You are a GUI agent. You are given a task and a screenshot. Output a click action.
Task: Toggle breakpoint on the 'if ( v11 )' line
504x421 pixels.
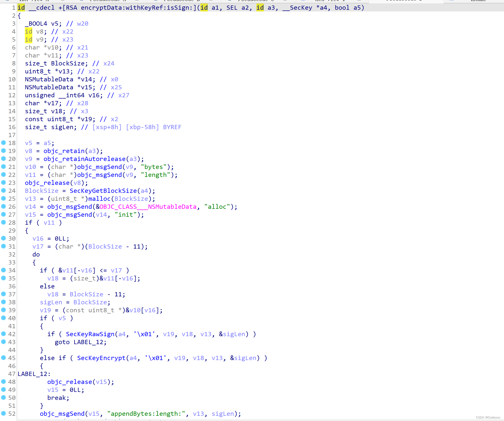pyautogui.click(x=3, y=222)
